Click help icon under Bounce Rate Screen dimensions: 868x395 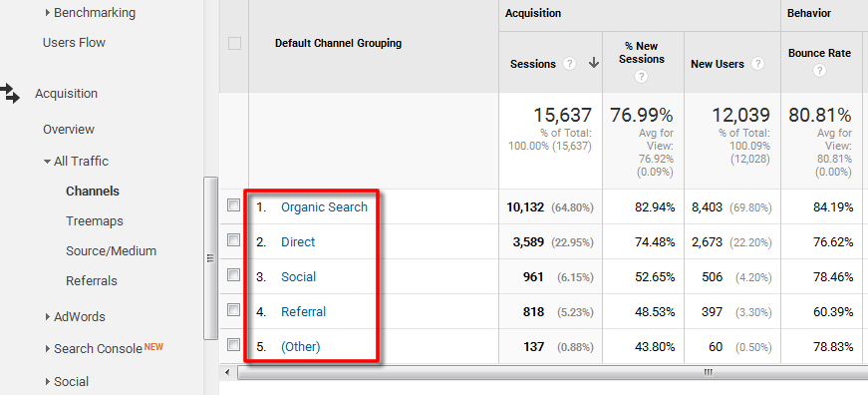click(820, 71)
